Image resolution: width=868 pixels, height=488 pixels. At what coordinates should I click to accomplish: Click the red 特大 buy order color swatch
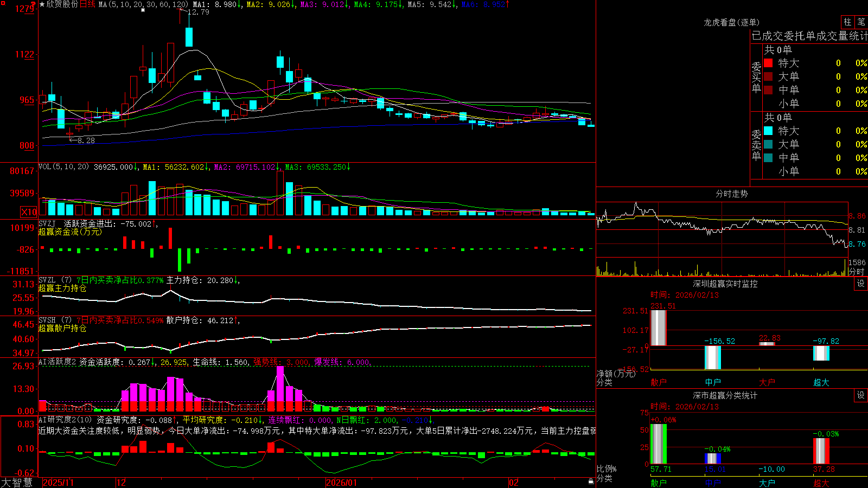(768, 63)
